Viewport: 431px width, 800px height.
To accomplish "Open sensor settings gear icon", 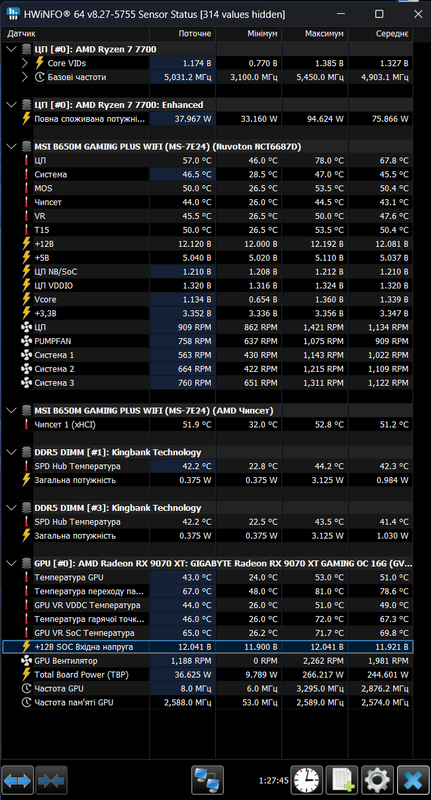I will (x=377, y=780).
